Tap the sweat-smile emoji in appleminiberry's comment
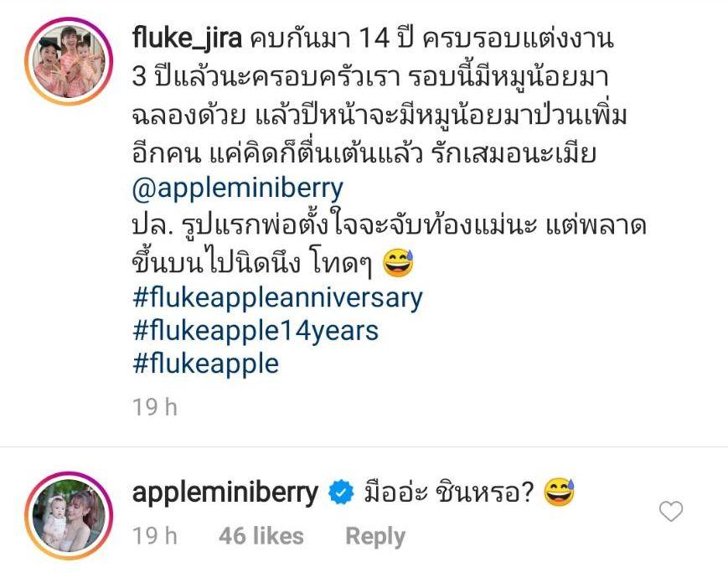This screenshot has height=578, width=728. click(x=559, y=492)
